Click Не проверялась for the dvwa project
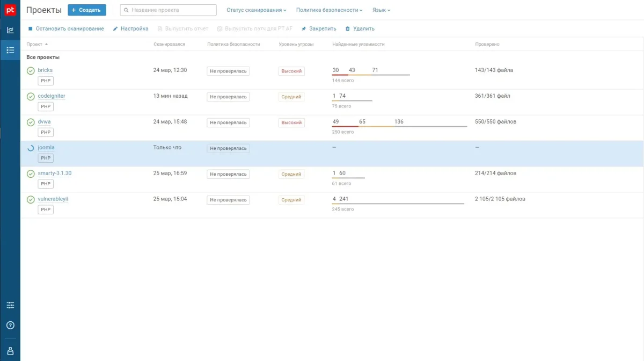 (229, 122)
